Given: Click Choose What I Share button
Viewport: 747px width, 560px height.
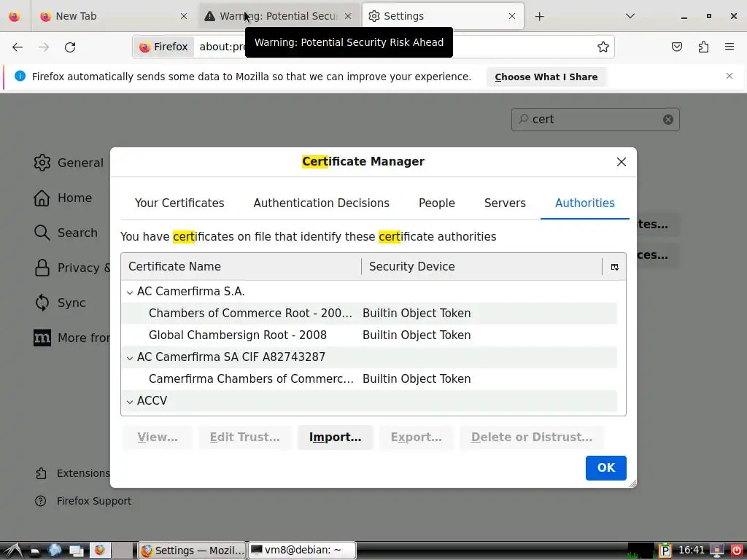Looking at the screenshot, I should pyautogui.click(x=546, y=77).
